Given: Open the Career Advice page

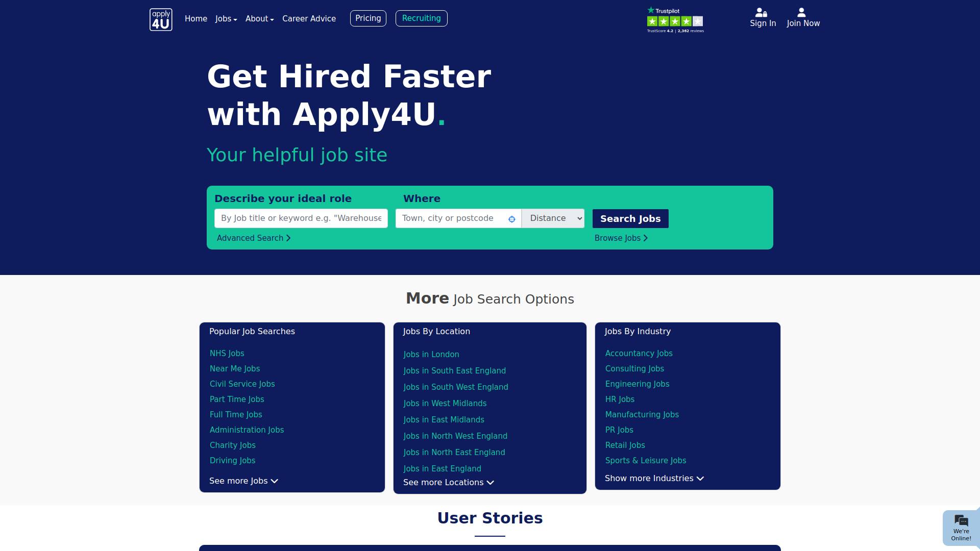Looking at the screenshot, I should pos(309,19).
